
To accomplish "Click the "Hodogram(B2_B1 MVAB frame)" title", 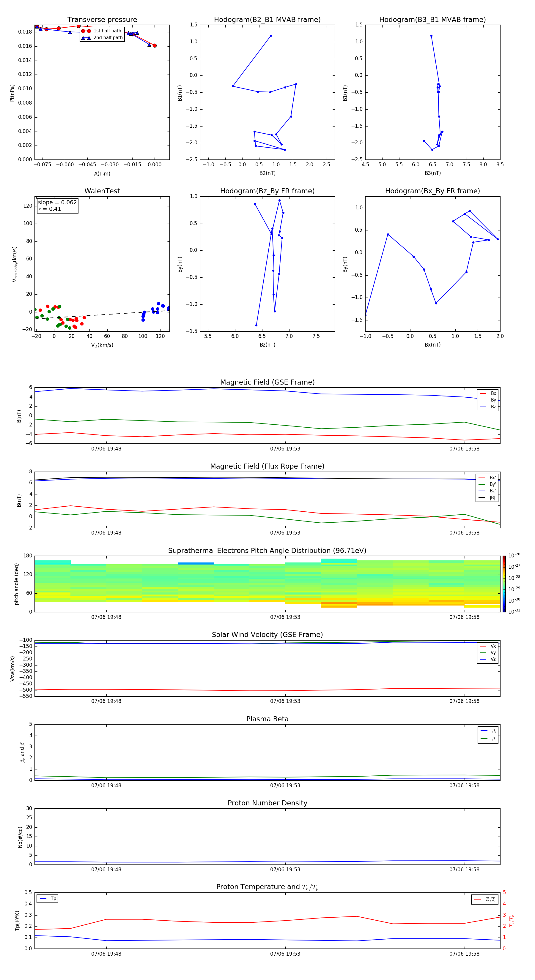I will pos(267,19).
